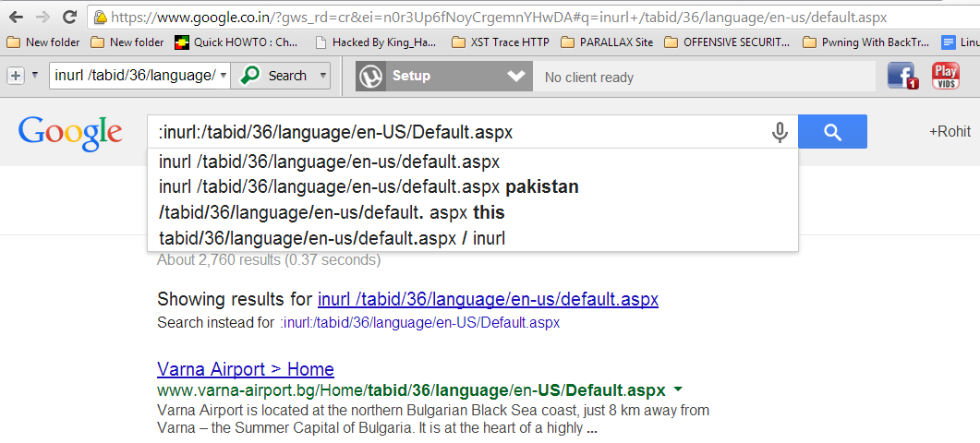Screen dimensions: 980x443
Task: Click the About 2,760 results text
Action: click(x=269, y=259)
